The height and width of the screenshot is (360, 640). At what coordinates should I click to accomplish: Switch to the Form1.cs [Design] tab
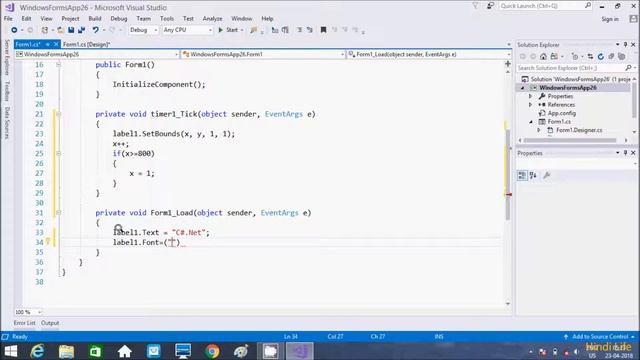tap(86, 44)
